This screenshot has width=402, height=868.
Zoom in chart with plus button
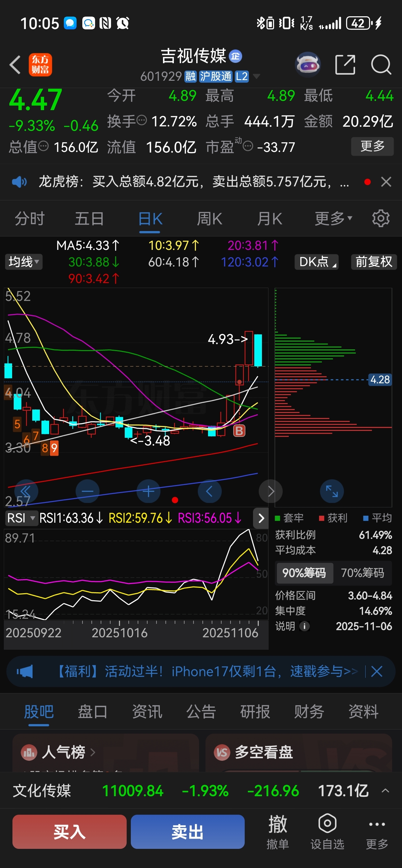click(x=148, y=491)
